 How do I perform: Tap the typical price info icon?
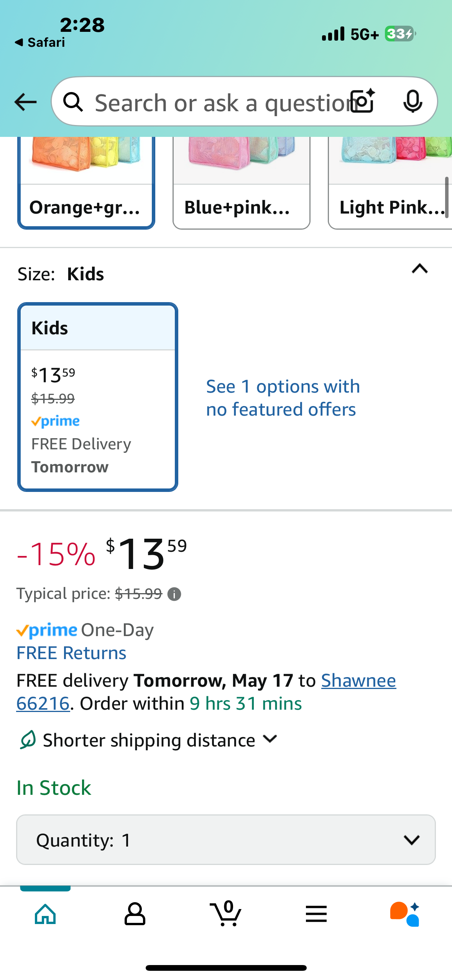174,594
